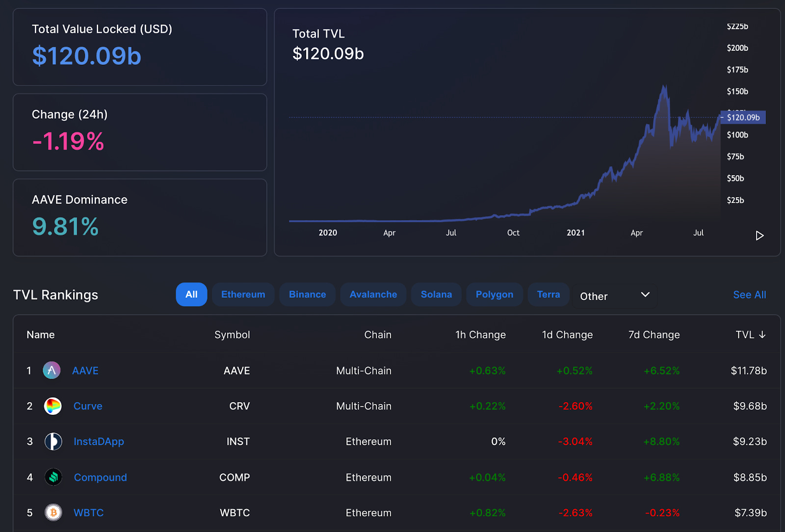The height and width of the screenshot is (532, 785).
Task: Click InstaDApp's $9.23b TVL cell
Action: click(750, 442)
